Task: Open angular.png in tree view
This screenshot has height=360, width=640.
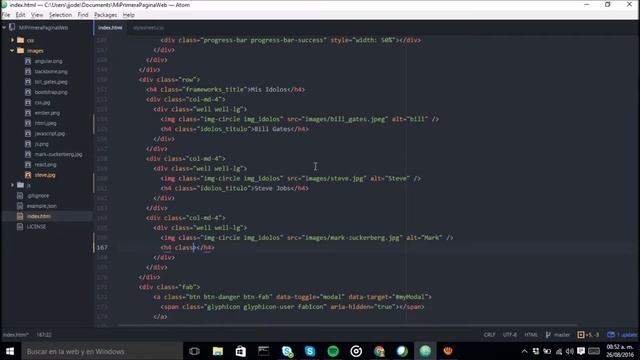Action: click(x=48, y=61)
